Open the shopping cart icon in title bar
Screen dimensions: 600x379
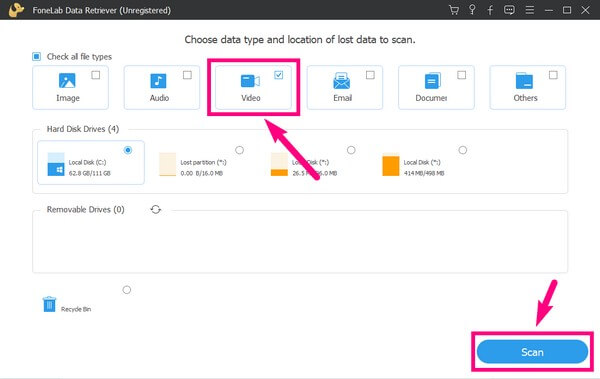click(x=454, y=10)
